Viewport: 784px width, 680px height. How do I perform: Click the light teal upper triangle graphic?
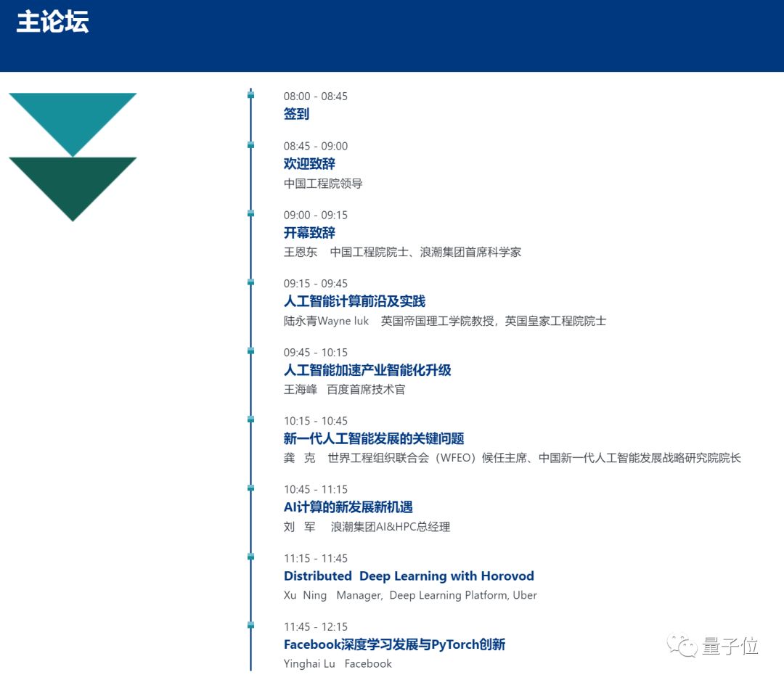(73, 120)
